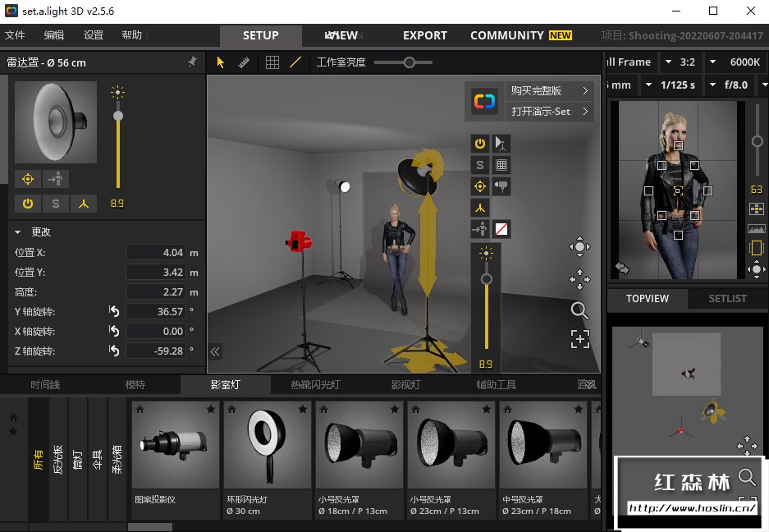Click the spotlight icon in viewport overlay
This screenshot has width=769, height=532.
click(501, 186)
